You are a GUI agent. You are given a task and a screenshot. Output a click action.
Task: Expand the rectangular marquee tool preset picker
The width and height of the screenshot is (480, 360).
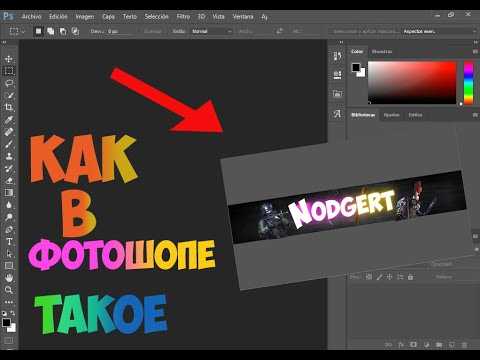[17, 31]
